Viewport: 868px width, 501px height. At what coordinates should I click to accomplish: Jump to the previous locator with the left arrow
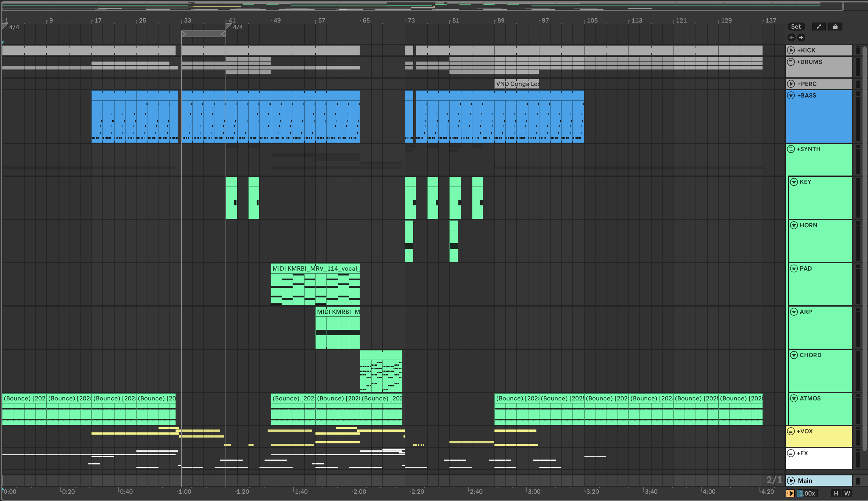tap(791, 37)
